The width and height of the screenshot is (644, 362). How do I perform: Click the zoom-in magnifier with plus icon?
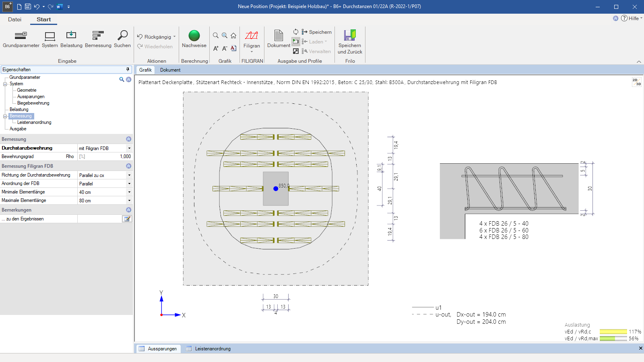pyautogui.click(x=225, y=36)
